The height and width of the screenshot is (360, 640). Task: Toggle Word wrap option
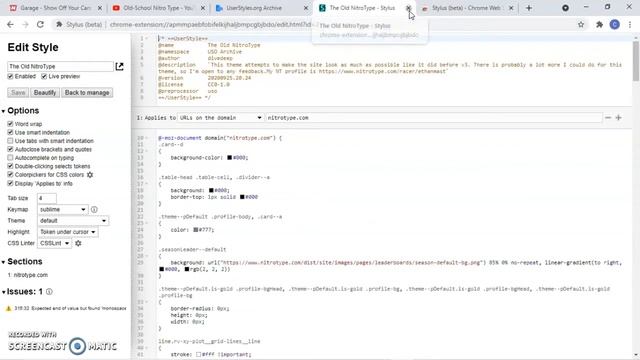pyautogui.click(x=10, y=124)
